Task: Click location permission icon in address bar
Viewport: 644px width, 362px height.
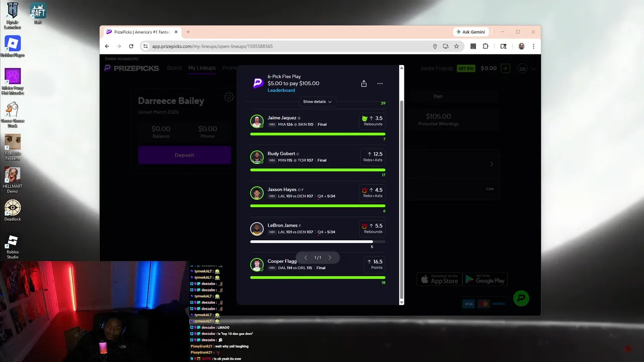Action: pos(435,46)
